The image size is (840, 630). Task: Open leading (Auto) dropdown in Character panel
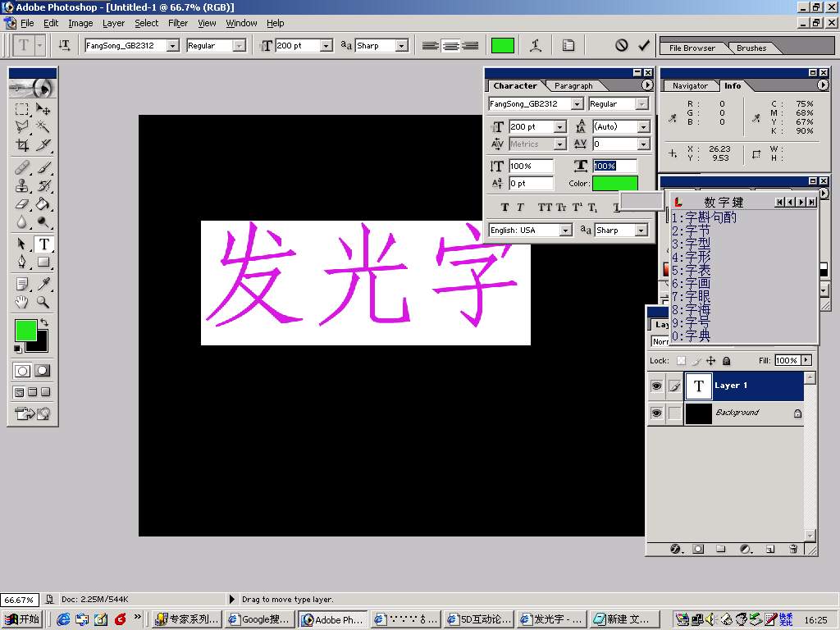pyautogui.click(x=643, y=127)
